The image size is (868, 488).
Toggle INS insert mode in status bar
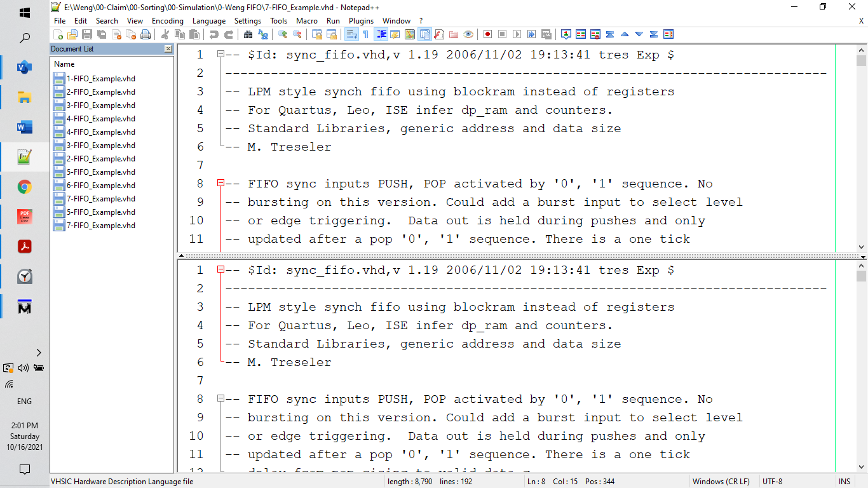click(844, 482)
